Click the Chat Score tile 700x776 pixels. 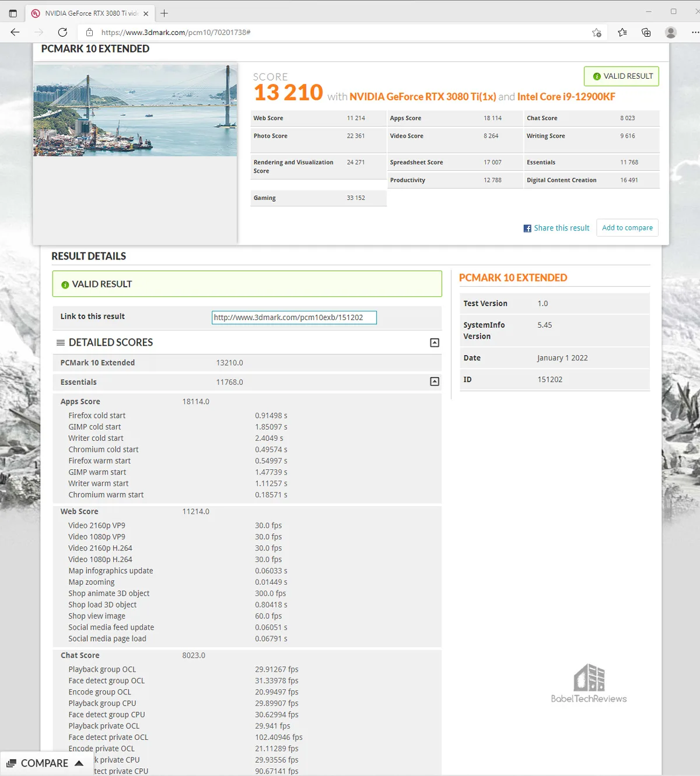click(591, 118)
